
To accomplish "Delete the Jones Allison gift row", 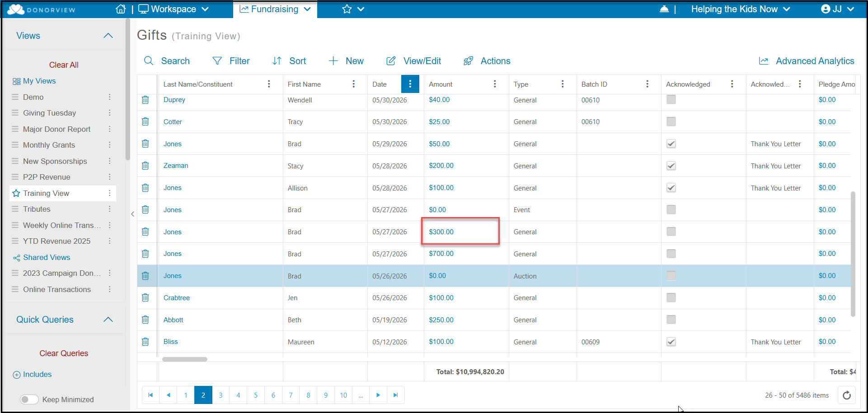I will pos(145,188).
